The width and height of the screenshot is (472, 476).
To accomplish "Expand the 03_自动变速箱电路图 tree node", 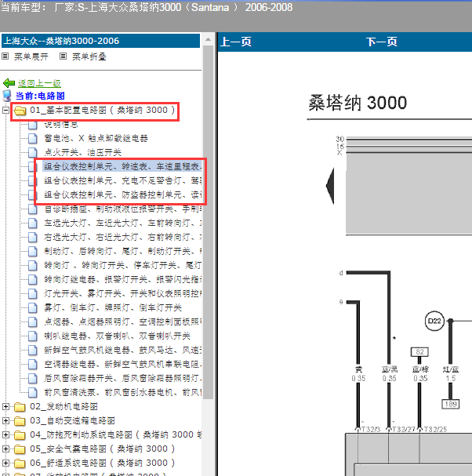I will tap(5, 420).
